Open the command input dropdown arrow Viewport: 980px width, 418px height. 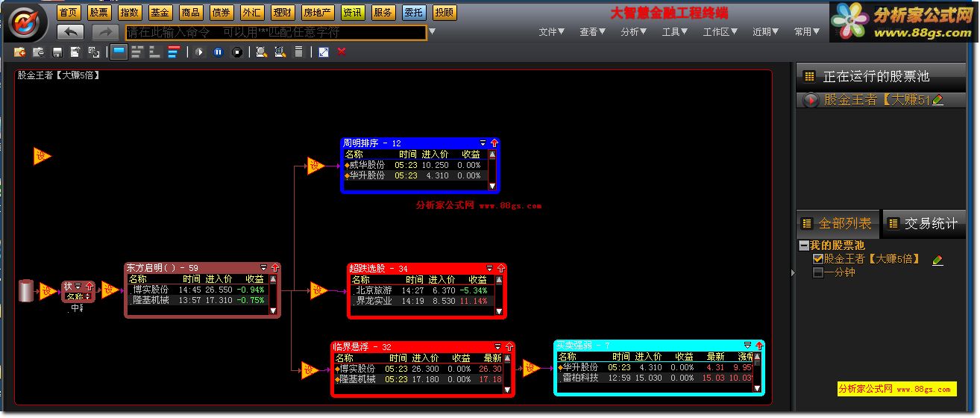pos(432,32)
